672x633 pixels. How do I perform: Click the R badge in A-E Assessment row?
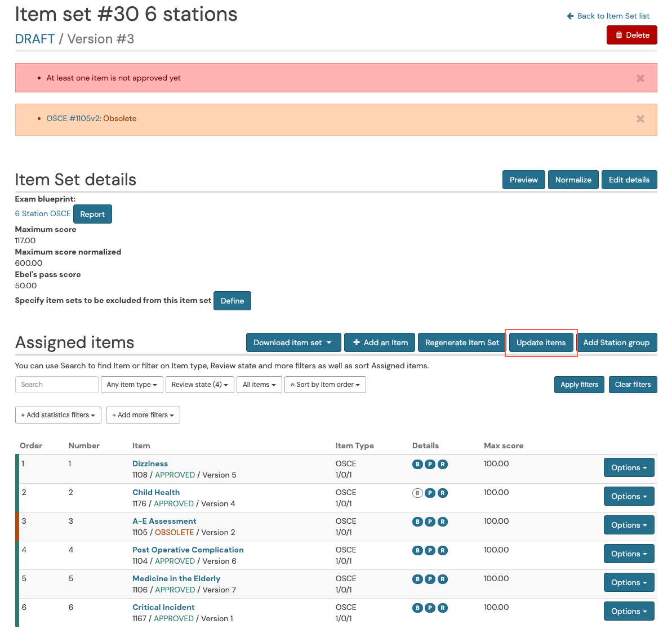[443, 521]
